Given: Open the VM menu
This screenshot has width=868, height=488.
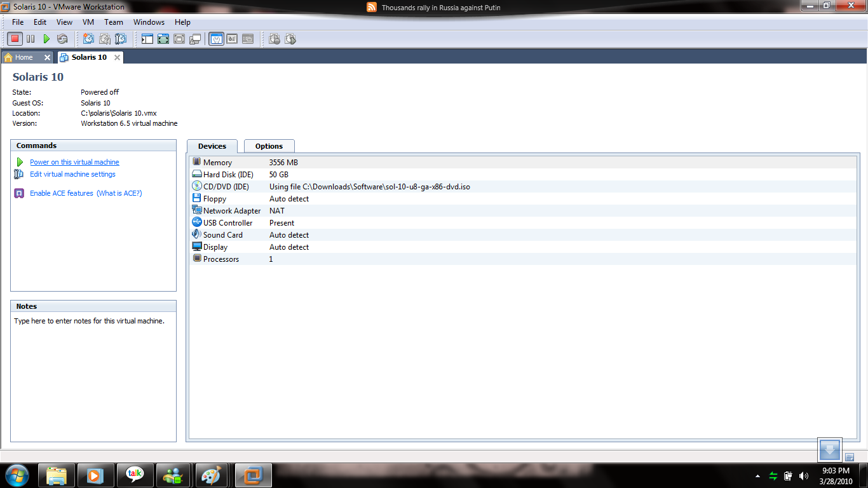Looking at the screenshot, I should (88, 22).
